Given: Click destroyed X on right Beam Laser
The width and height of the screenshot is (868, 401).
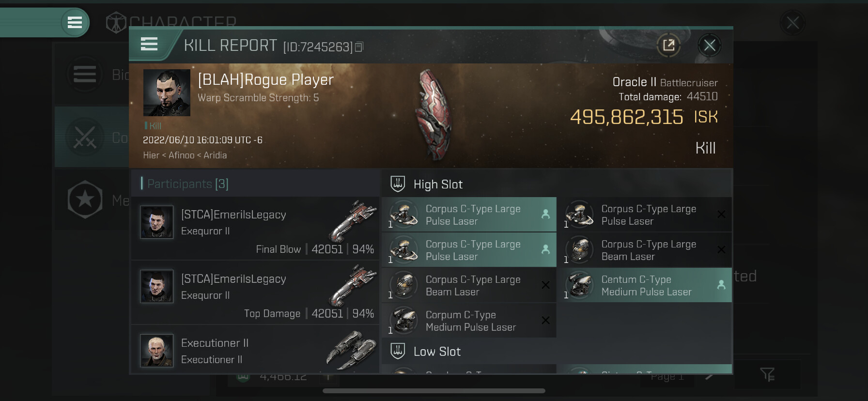Looking at the screenshot, I should pyautogui.click(x=721, y=250).
